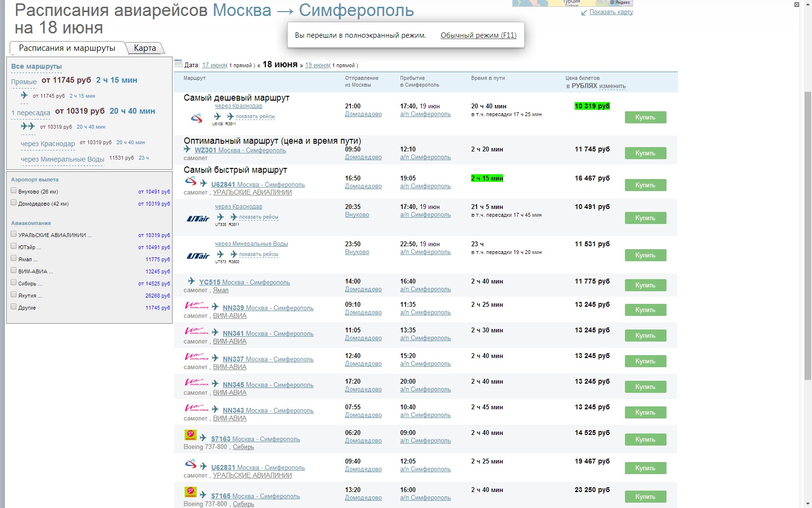
Task: Click Обычный режим (F11) to exit fullscreen
Action: tap(478, 35)
